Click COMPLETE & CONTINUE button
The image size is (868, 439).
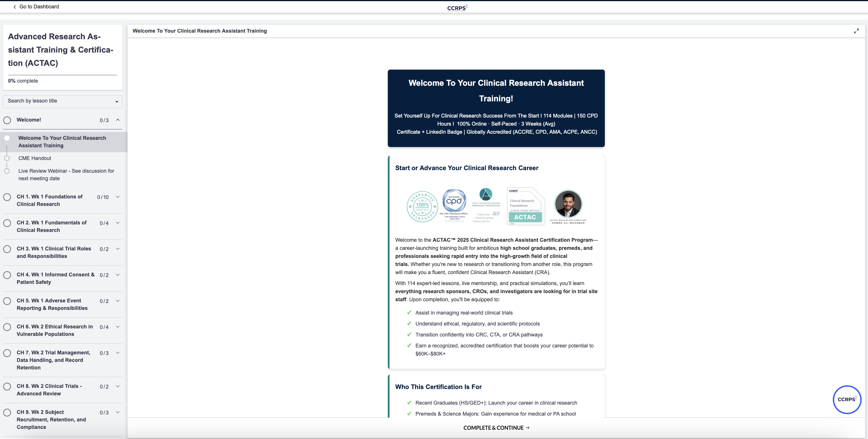(496, 427)
